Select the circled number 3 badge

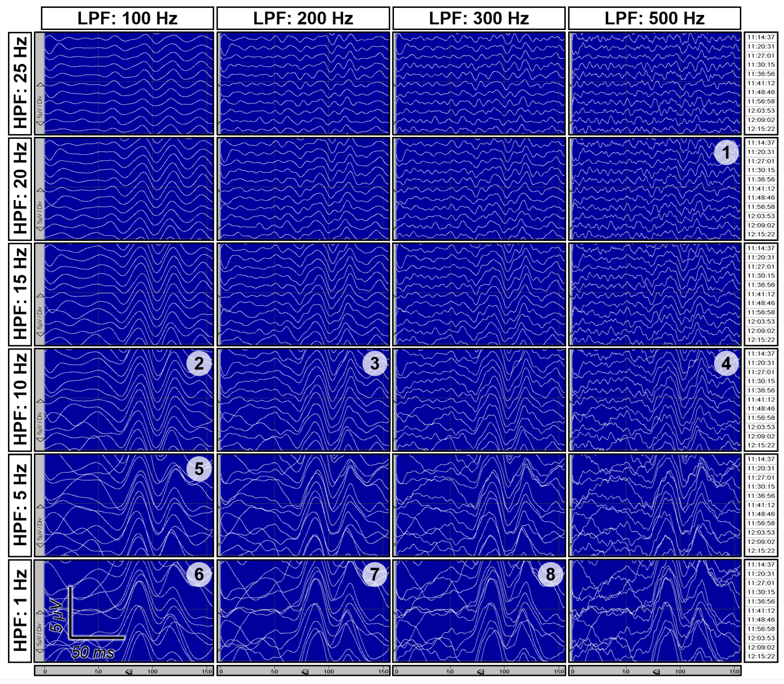[x=375, y=363]
